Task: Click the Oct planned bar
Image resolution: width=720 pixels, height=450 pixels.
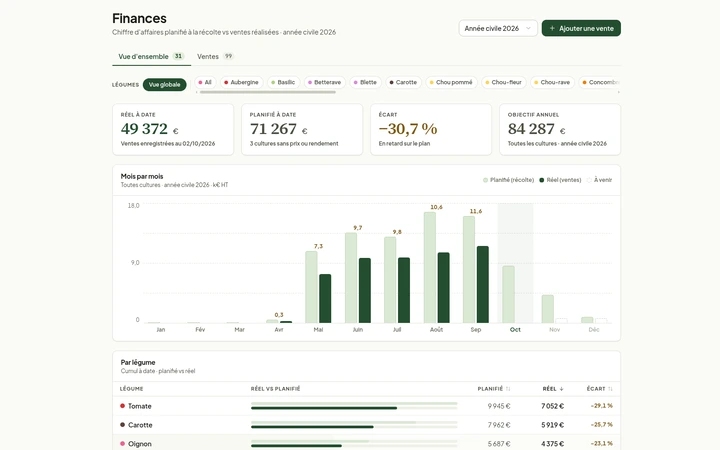Action: (x=508, y=294)
